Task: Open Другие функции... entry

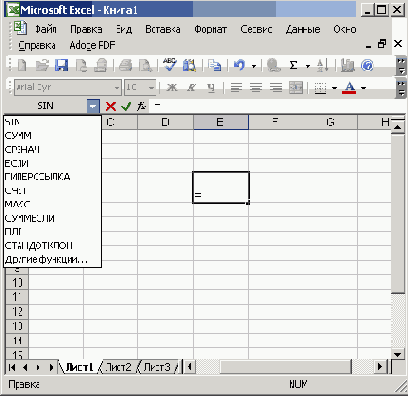Action: (52, 259)
